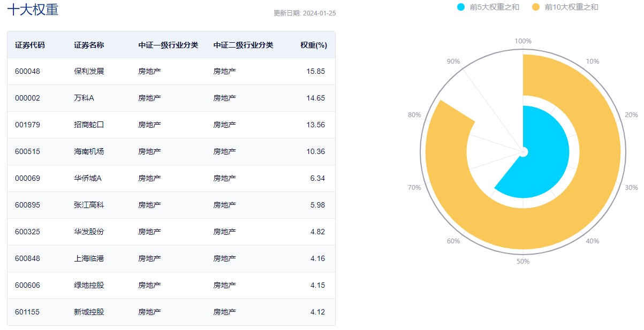The image size is (644, 330).
Task: Open stock code 600048
Action: tap(27, 71)
